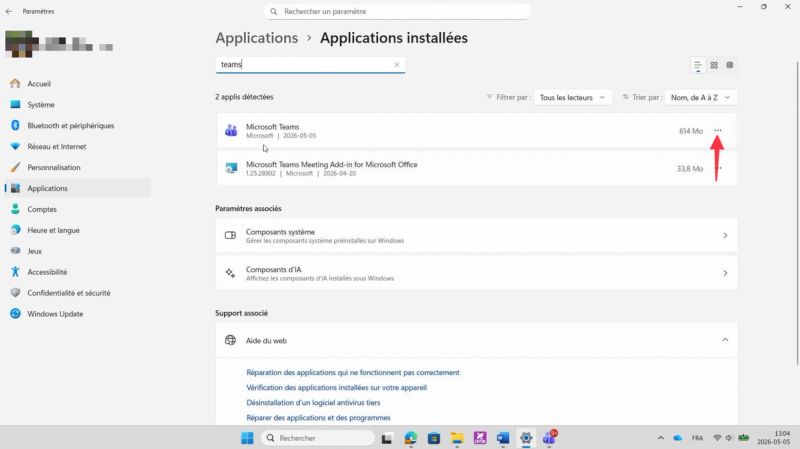Click the Microsoft Teams app icon
The height and width of the screenshot is (449, 800).
click(231, 131)
